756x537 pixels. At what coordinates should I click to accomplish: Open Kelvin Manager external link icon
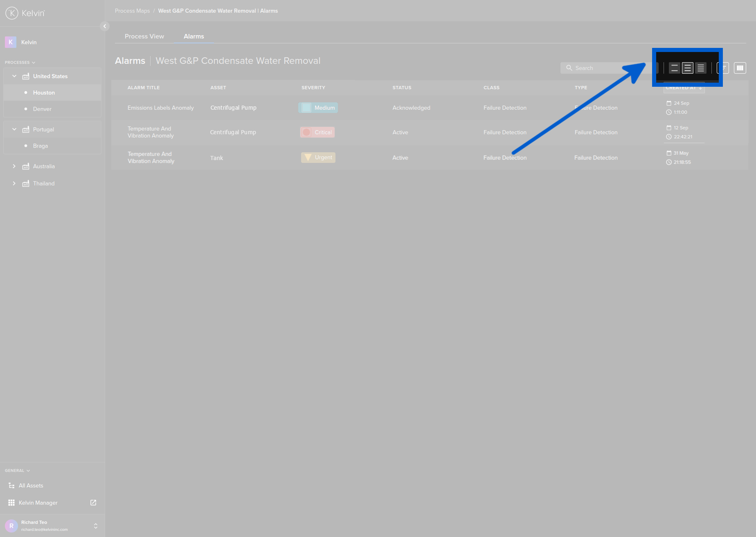(93, 503)
